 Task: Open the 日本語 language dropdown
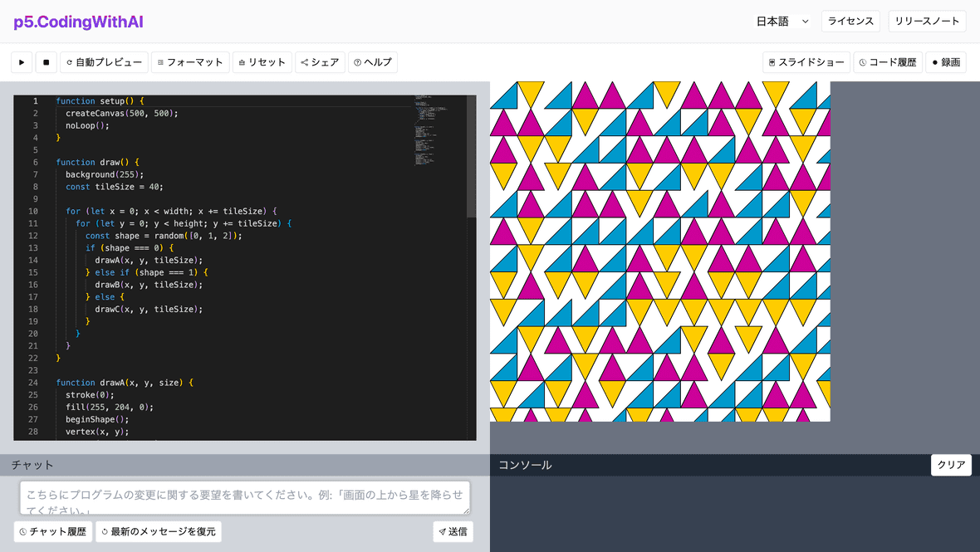[781, 21]
